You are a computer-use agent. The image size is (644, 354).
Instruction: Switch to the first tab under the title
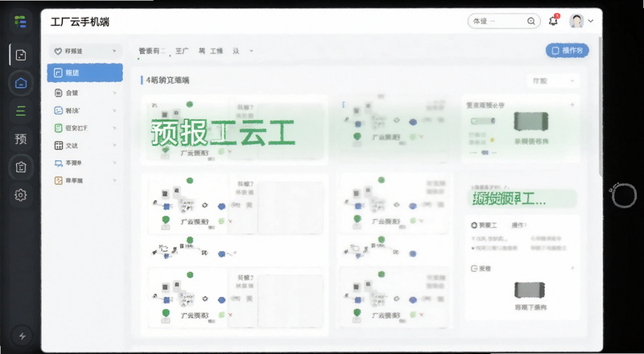pyautogui.click(x=151, y=51)
